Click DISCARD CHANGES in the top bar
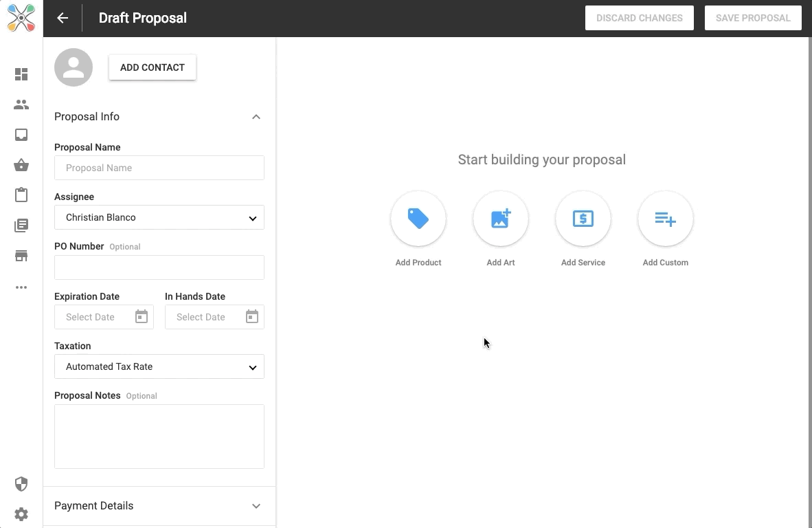 639,18
